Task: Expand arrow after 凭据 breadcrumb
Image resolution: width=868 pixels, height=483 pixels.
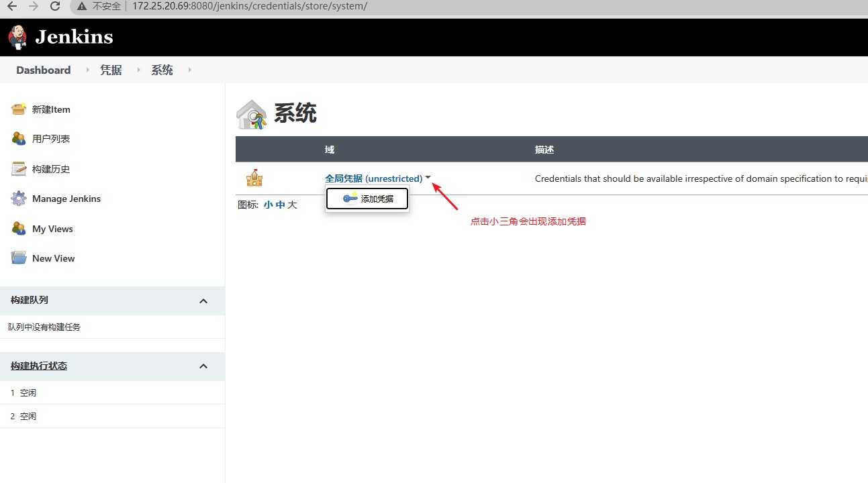Action: click(138, 70)
